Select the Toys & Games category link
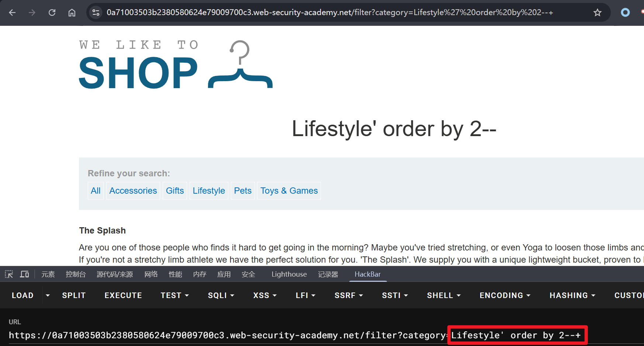Viewport: 644px width, 346px height. point(289,191)
